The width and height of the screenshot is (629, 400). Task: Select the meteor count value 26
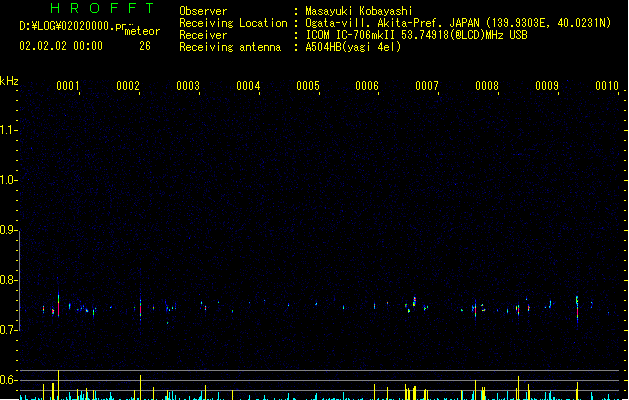145,46
